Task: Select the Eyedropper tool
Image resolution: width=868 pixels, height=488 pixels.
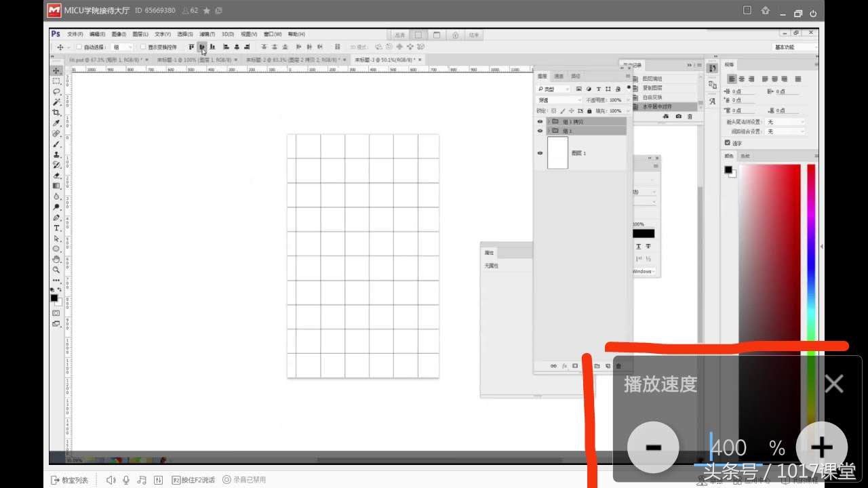Action: [57, 123]
